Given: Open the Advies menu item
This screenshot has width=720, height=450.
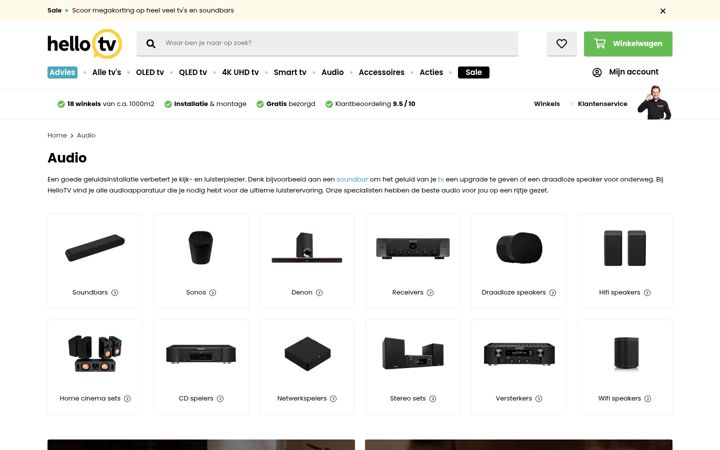Looking at the screenshot, I should (x=62, y=72).
